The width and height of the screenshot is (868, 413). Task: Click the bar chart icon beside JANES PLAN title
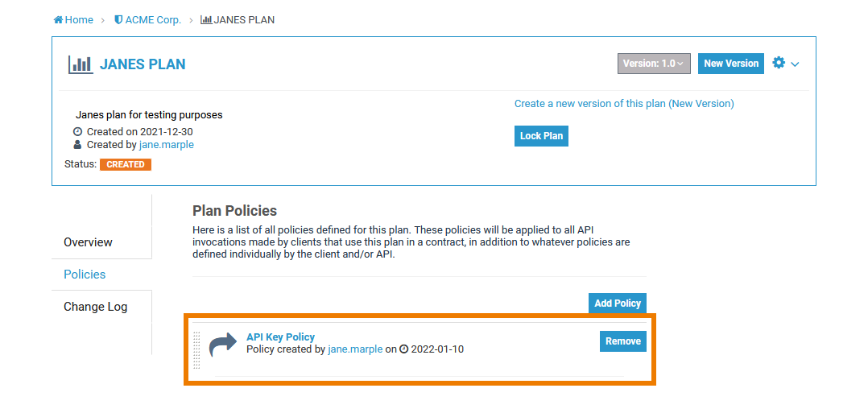tap(81, 64)
